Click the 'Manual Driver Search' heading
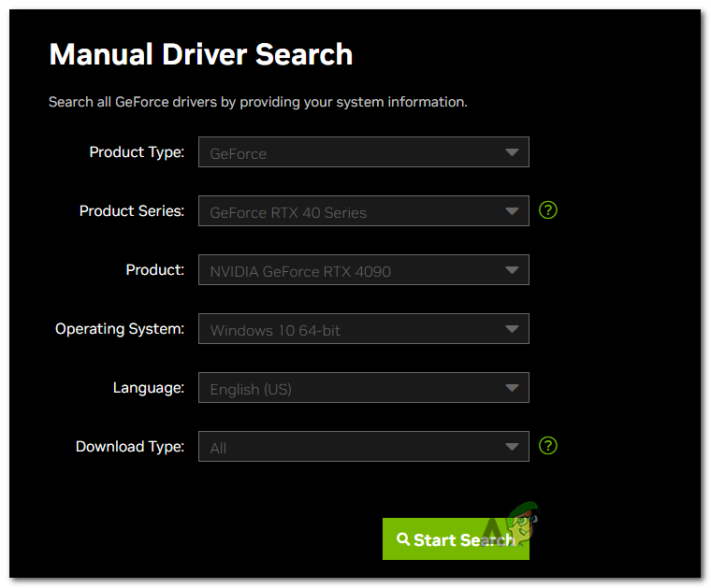Screen dimensions: 711x588 point(201,54)
